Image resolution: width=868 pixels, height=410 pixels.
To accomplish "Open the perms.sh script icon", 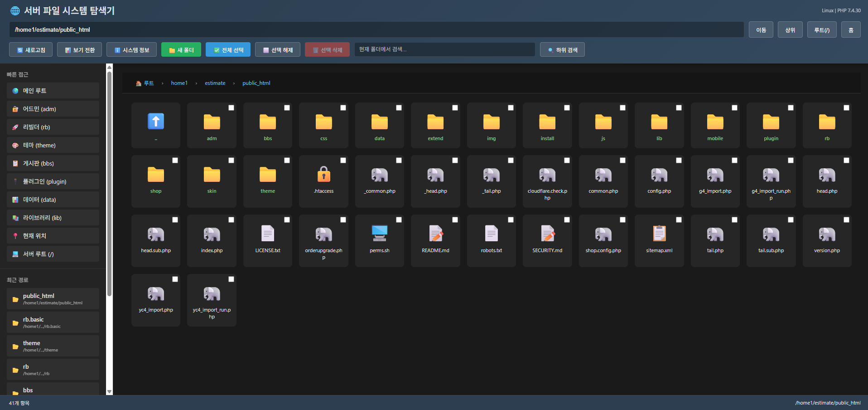I will (379, 234).
